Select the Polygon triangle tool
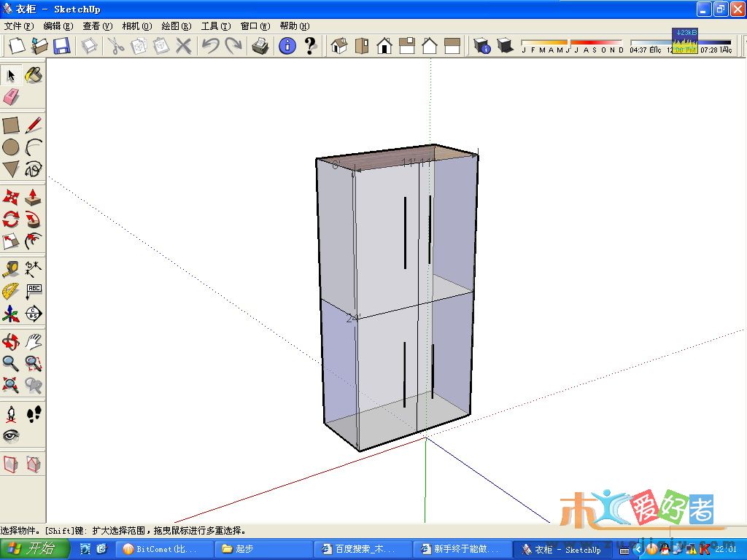 [x=11, y=169]
